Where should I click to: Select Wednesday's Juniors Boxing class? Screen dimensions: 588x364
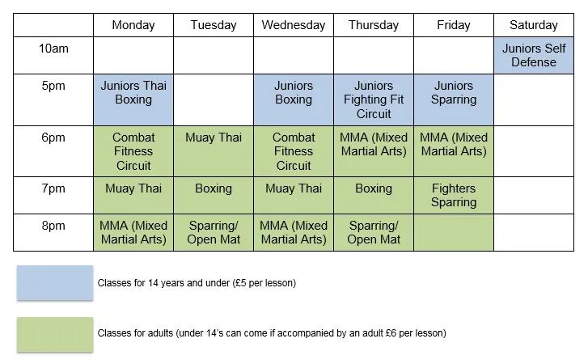(293, 93)
